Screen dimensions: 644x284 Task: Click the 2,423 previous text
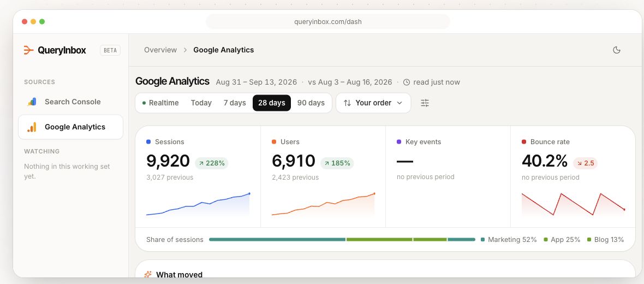(295, 177)
